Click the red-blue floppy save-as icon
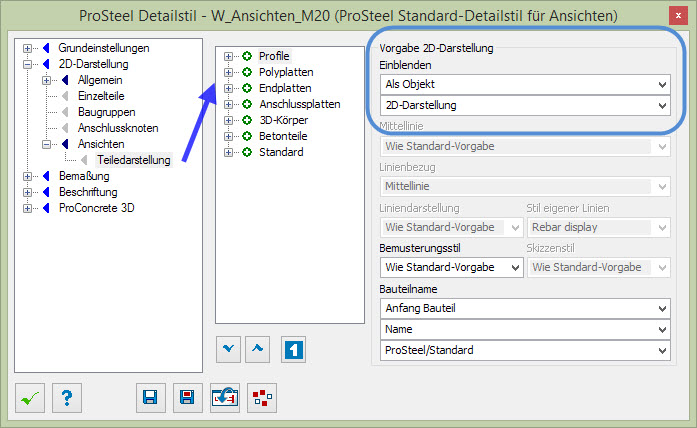This screenshot has height=428, width=697. (x=188, y=398)
